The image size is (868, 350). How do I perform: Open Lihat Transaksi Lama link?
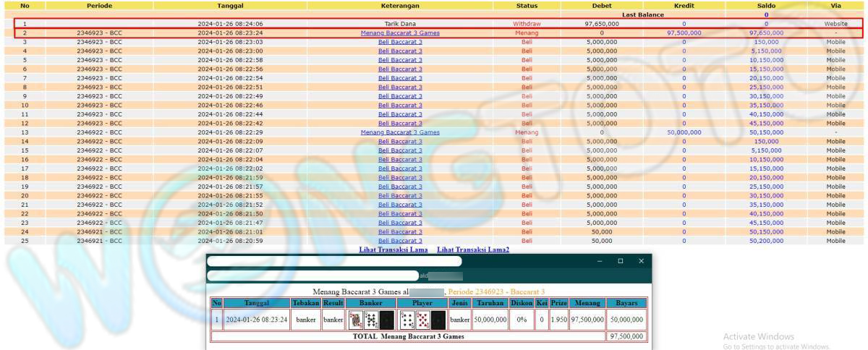pos(394,249)
